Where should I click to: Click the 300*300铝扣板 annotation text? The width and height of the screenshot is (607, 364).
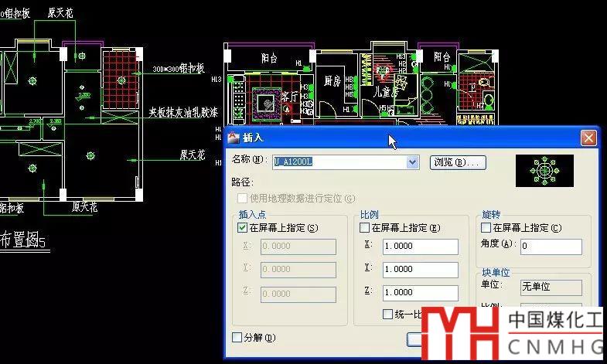point(178,69)
